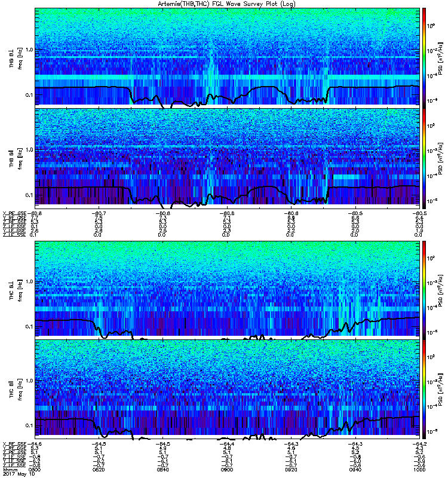The image size is (448, 478).
Task: Click the 0920 time tick label
Action: pos(291,470)
